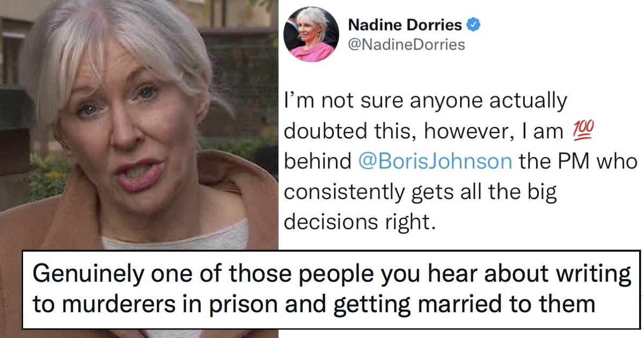Open the @BorisJohnson mention link
This screenshot has height=338, width=644.
coord(435,161)
